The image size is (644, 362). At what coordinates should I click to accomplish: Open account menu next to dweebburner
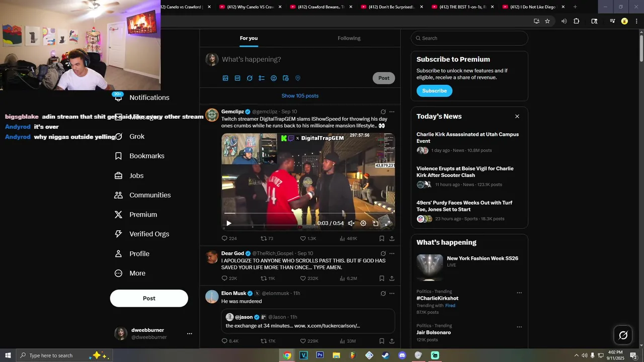(190, 333)
